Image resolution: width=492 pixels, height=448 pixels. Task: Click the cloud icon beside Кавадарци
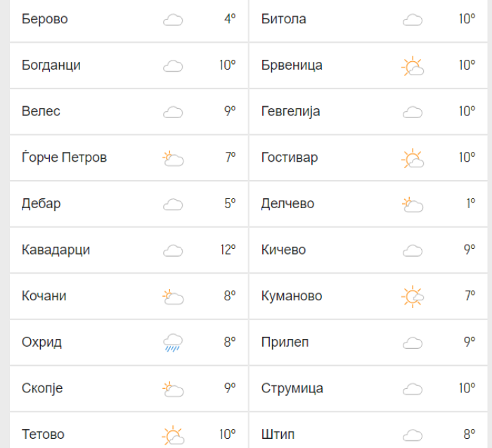click(173, 250)
